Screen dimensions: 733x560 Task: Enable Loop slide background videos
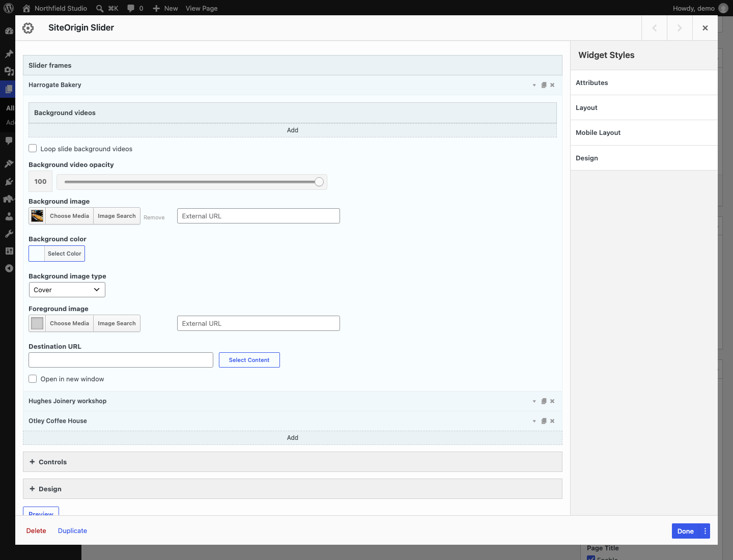point(33,148)
